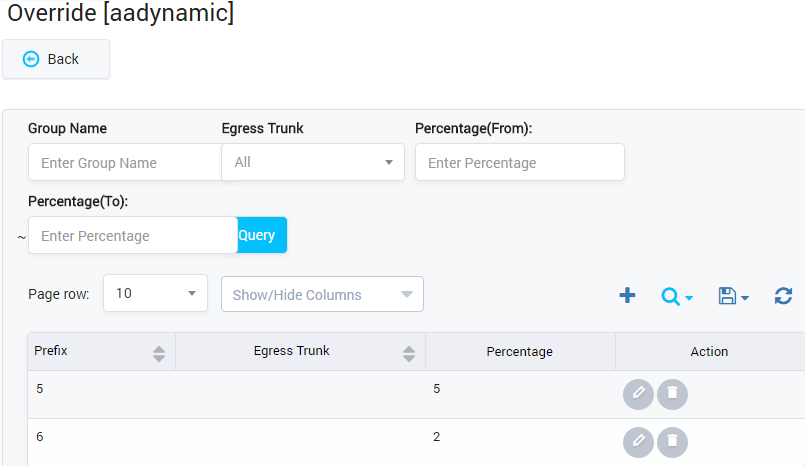Click the Query button
The image size is (805, 466).
coord(259,235)
